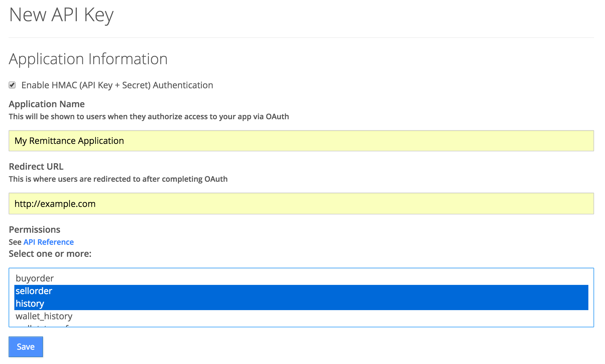The height and width of the screenshot is (364, 605).
Task: Click the 'New API Key' page heading
Action: pyautogui.click(x=61, y=15)
